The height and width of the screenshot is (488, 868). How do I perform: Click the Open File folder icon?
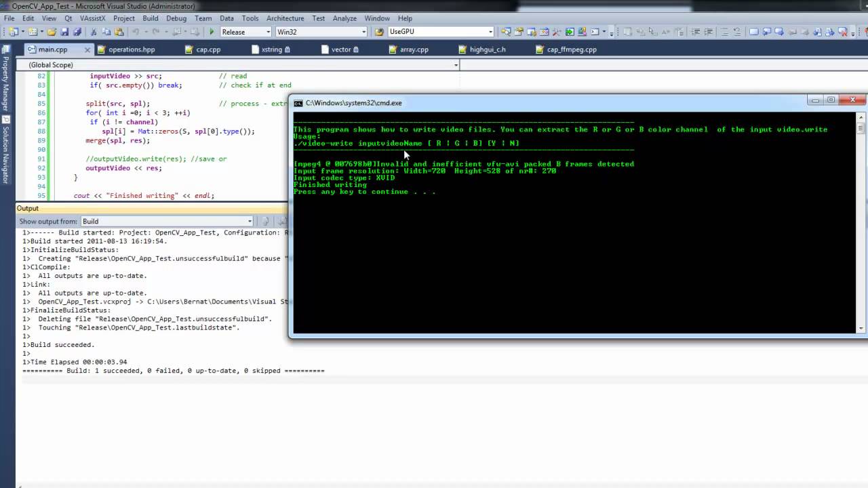click(x=52, y=32)
